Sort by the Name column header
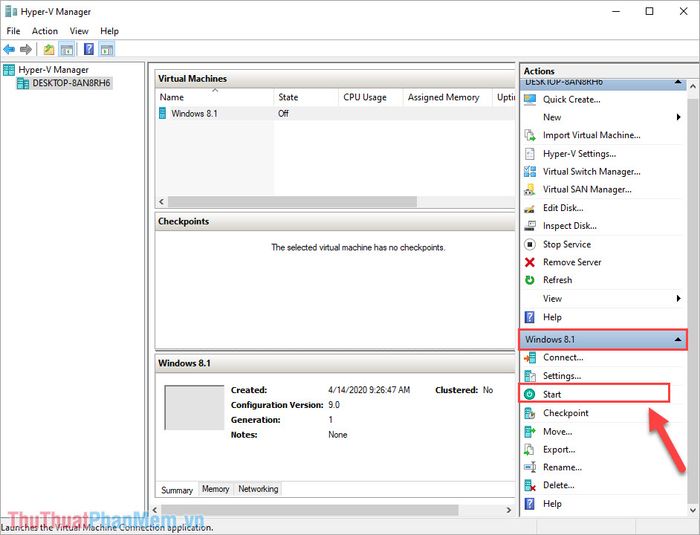This screenshot has height=535, width=700. [214, 97]
